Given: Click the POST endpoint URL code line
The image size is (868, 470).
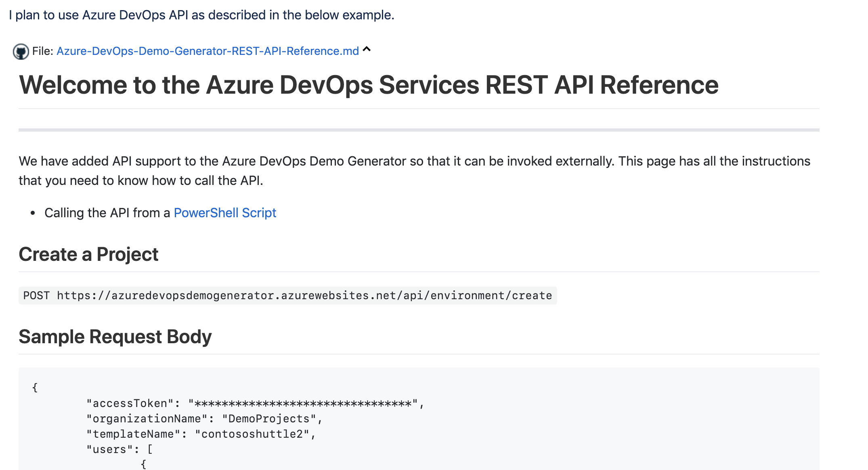Looking at the screenshot, I should click(287, 296).
